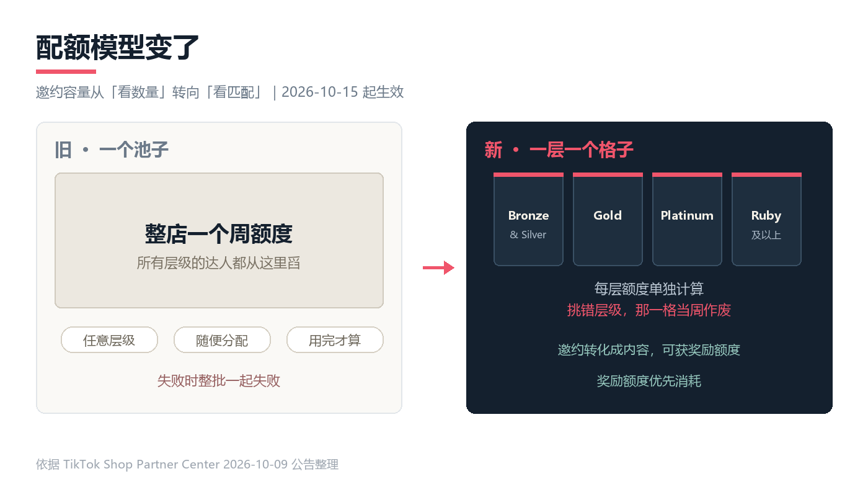Select the Platinum tier card
The width and height of the screenshot is (868, 484).
pyautogui.click(x=687, y=219)
